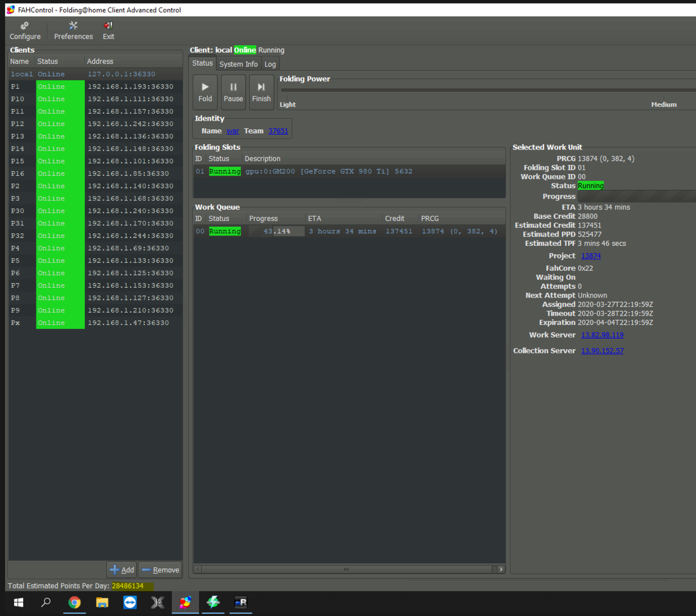Open the Project 13874 link
Image resolution: width=696 pixels, height=616 pixels.
click(590, 256)
